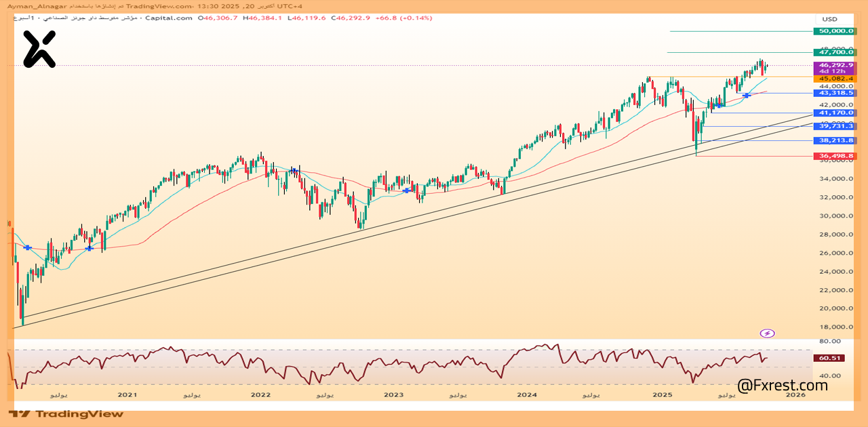Click the 2024 label on time axis
Screen dimensions: 868x427
tap(527, 394)
